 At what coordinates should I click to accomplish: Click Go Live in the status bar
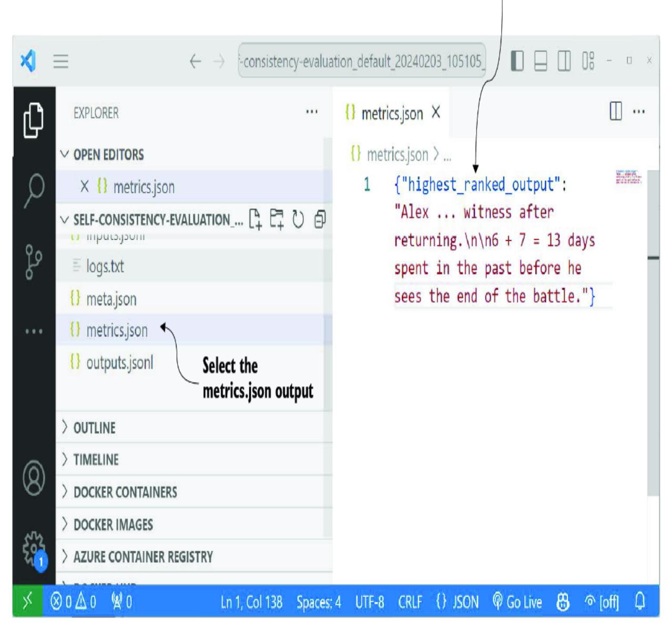pyautogui.click(x=517, y=602)
